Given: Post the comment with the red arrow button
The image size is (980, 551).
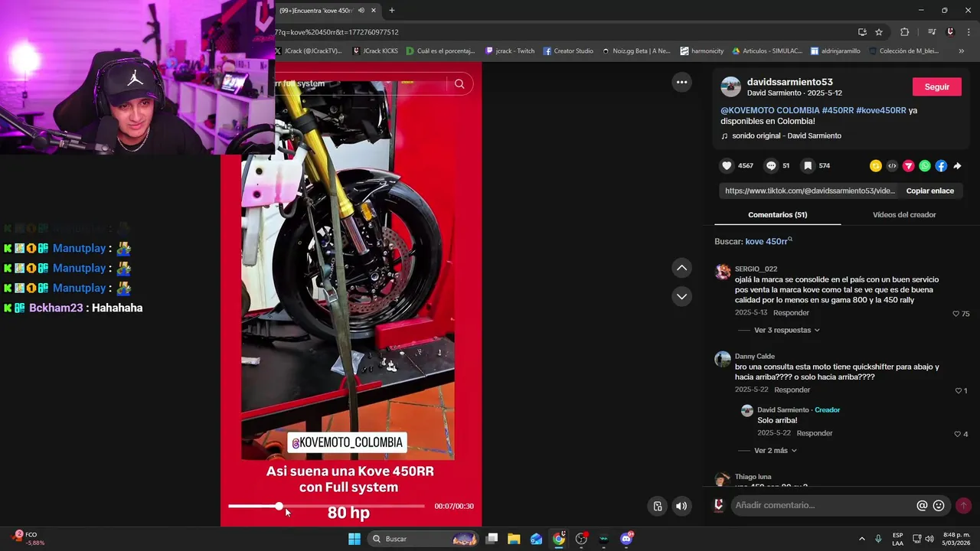Looking at the screenshot, I should (963, 505).
